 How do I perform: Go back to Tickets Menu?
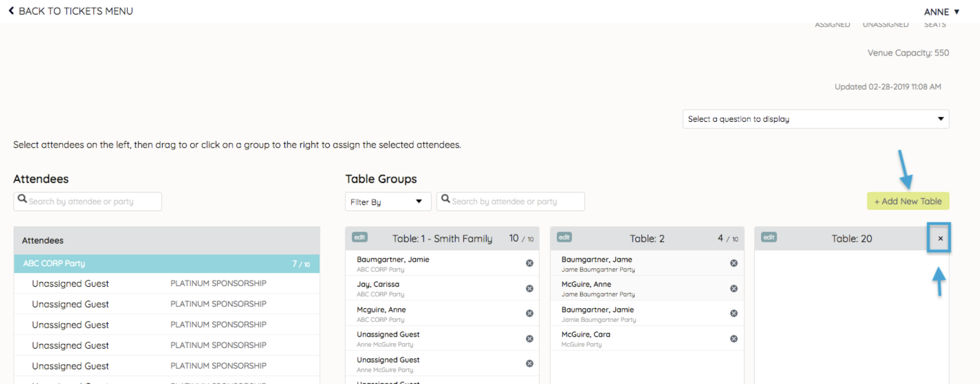pyautogui.click(x=71, y=11)
